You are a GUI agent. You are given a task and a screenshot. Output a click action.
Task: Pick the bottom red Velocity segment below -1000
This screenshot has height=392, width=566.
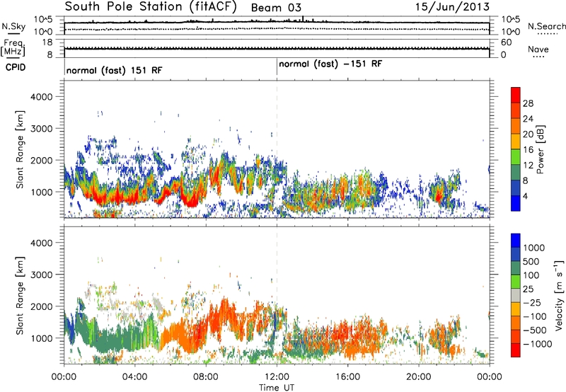point(516,350)
